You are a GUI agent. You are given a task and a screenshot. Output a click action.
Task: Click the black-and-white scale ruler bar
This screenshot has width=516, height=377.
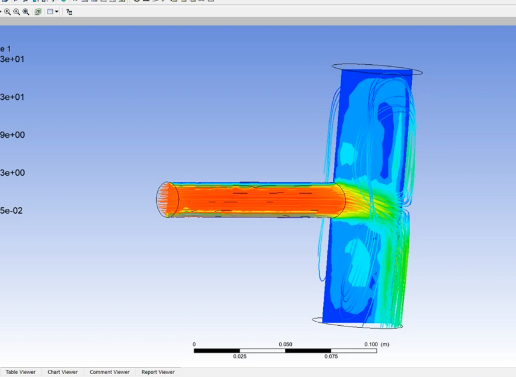point(285,350)
